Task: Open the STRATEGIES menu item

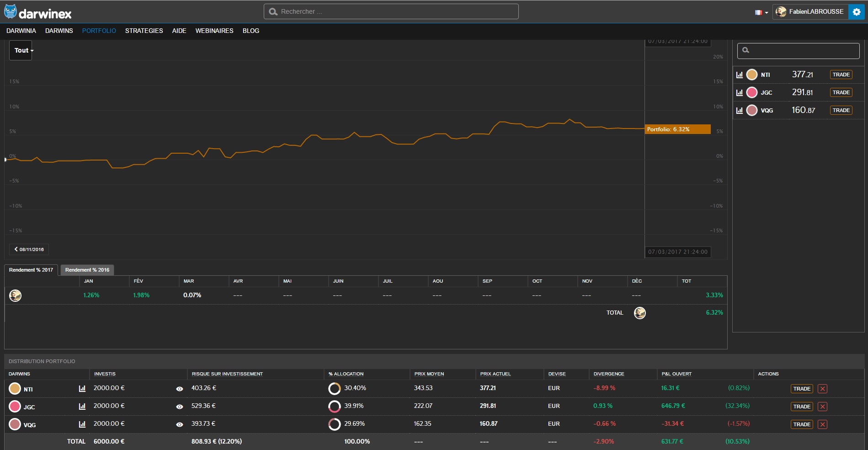Action: [144, 31]
